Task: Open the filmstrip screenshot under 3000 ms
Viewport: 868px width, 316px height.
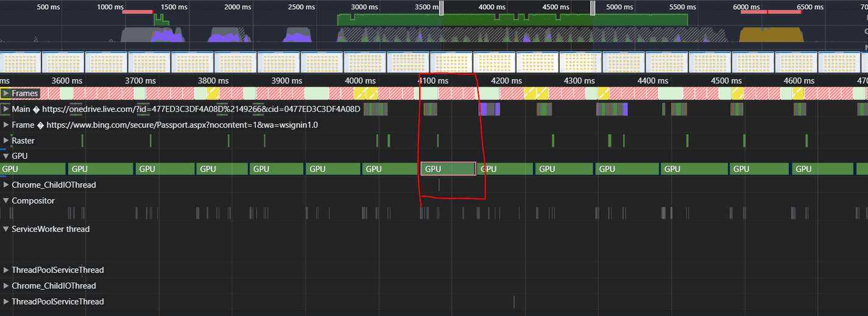Action: tap(365, 62)
